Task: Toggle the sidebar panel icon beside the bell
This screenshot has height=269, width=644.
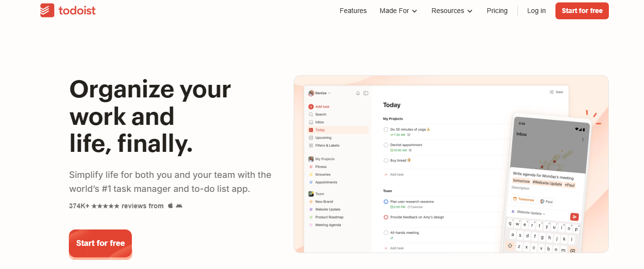Action: [366, 93]
